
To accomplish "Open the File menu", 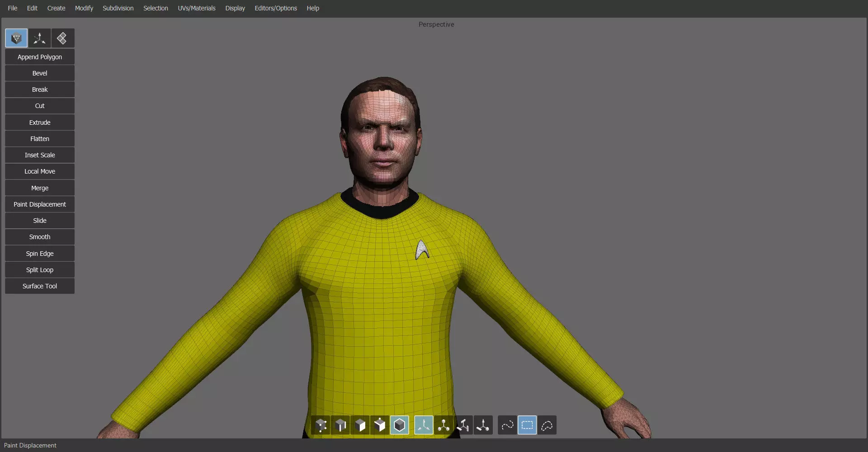I will pos(13,8).
